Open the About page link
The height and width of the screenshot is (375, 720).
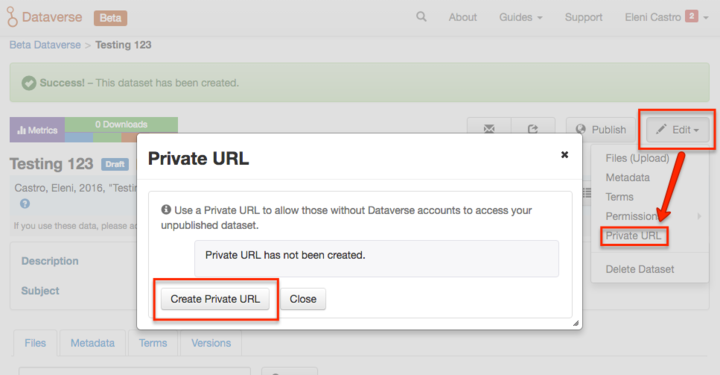462,17
